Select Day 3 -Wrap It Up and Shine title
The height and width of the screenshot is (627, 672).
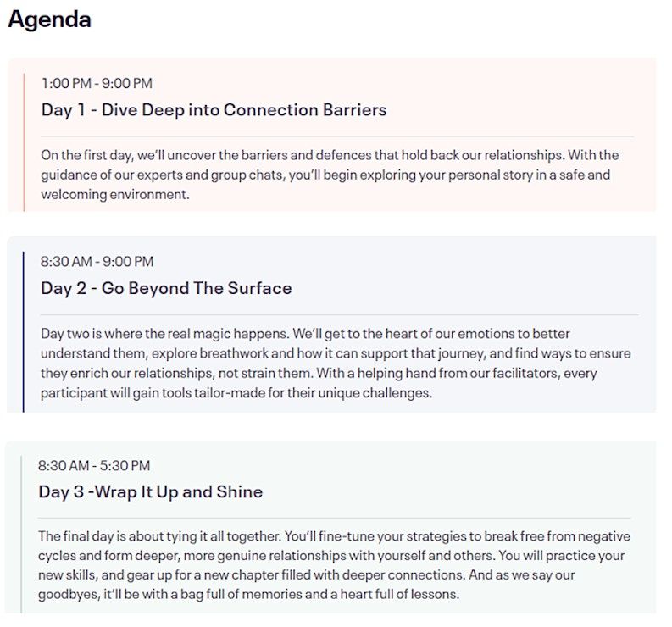pos(151,491)
